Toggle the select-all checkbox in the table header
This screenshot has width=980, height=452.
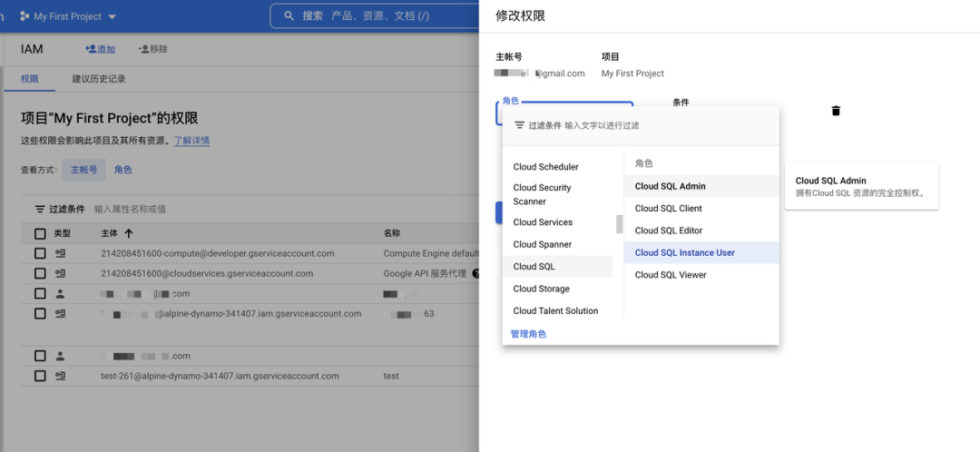[x=40, y=233]
